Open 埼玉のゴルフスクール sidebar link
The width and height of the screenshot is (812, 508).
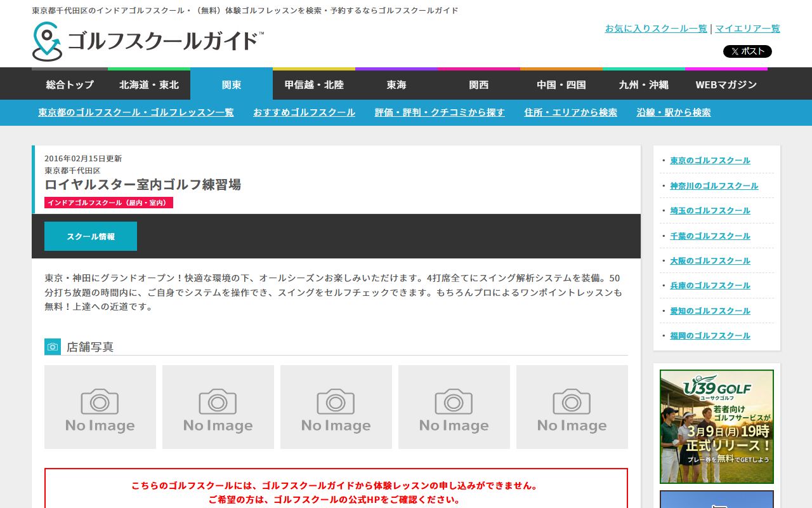point(710,211)
